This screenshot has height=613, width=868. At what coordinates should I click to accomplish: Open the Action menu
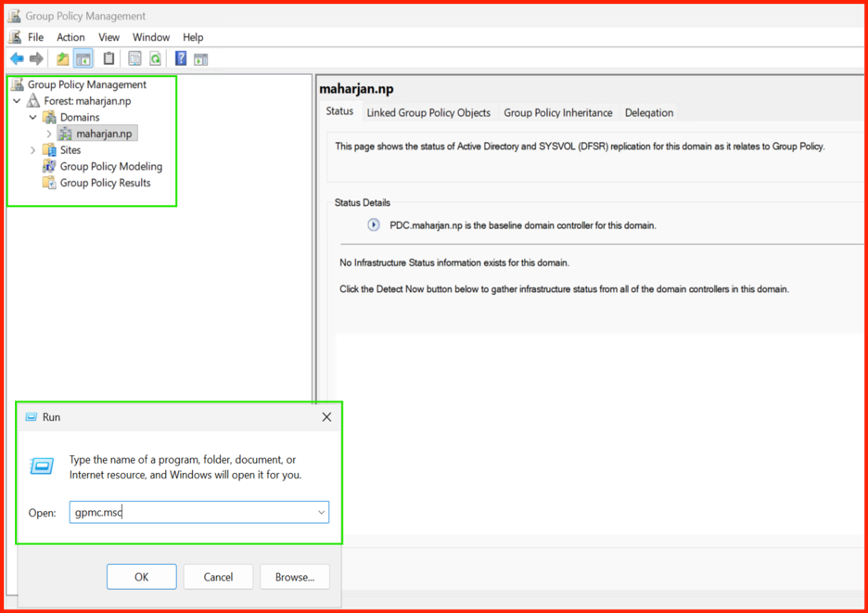point(70,37)
